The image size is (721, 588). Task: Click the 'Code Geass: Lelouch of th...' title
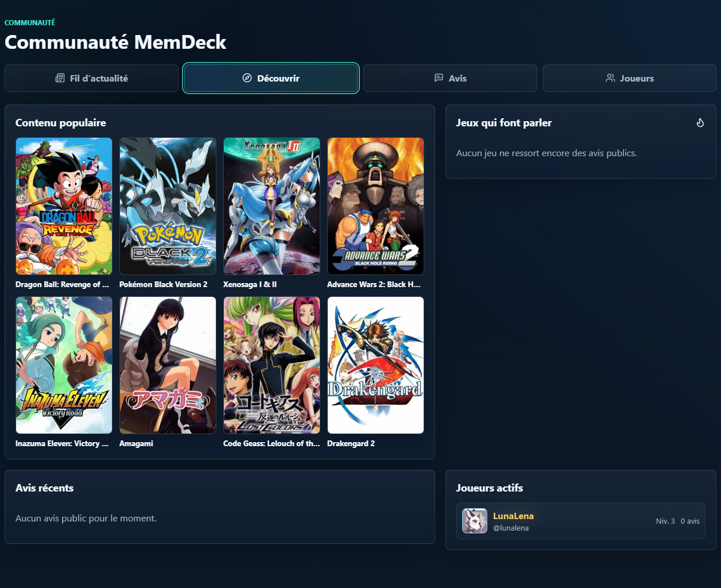[272, 443]
